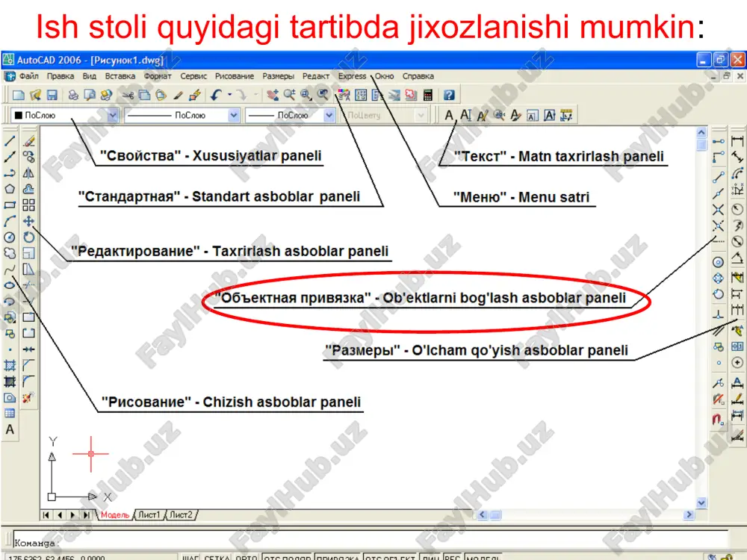Image resolution: width=747 pixels, height=560 pixels.
Task: Select the Revision Cloud tool
Action: (x=10, y=253)
